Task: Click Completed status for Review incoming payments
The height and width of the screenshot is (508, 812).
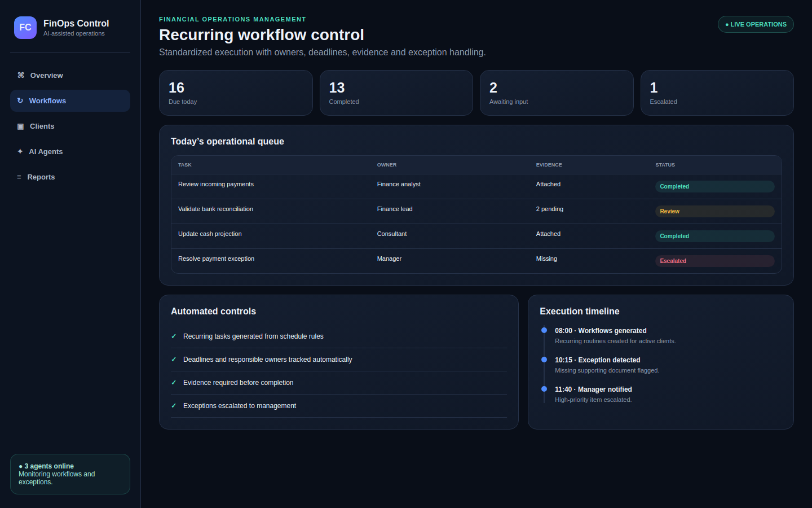Action: click(x=714, y=186)
